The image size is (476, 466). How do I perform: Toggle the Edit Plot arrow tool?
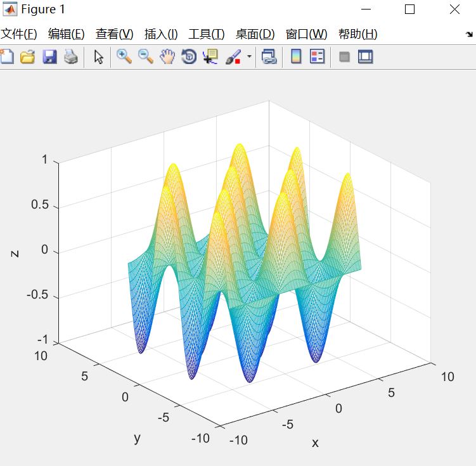coord(98,57)
